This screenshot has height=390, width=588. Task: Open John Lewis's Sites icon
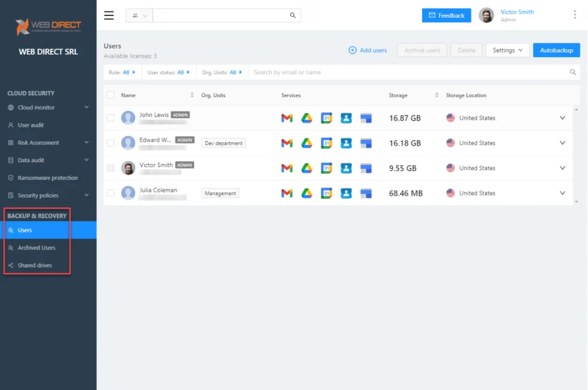click(366, 118)
